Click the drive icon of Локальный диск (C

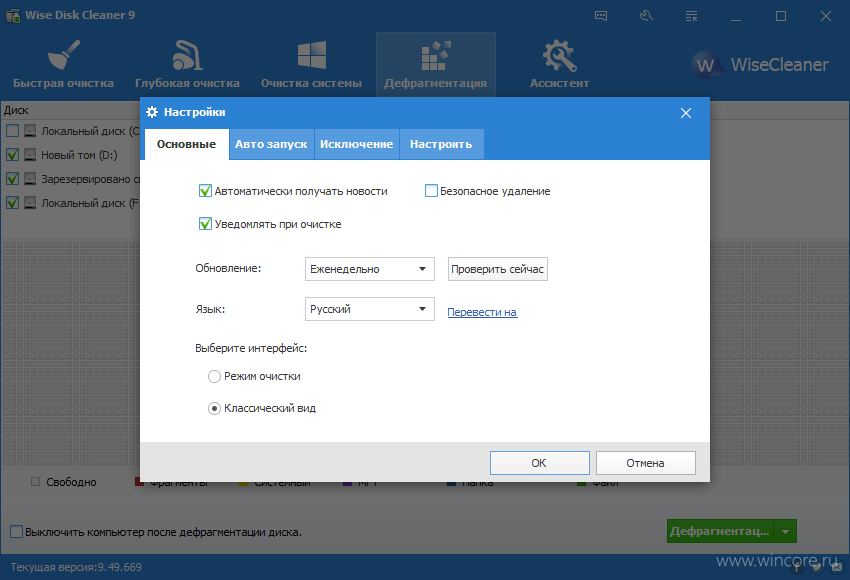[x=30, y=131]
